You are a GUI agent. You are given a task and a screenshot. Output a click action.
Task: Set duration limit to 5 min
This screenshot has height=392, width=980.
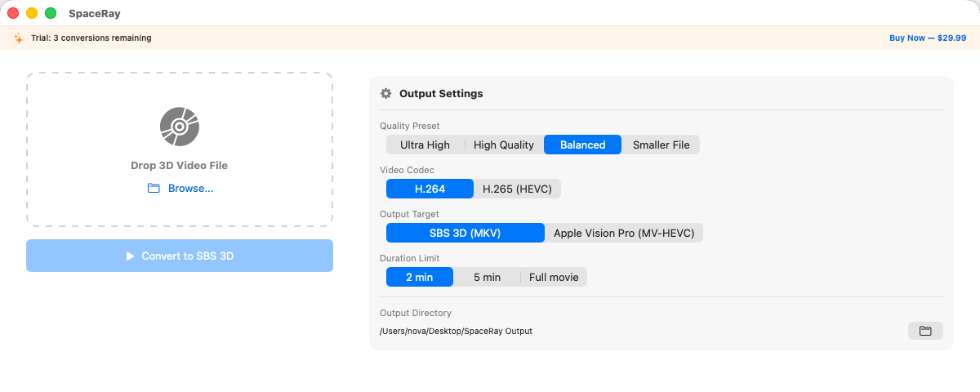[x=487, y=278]
